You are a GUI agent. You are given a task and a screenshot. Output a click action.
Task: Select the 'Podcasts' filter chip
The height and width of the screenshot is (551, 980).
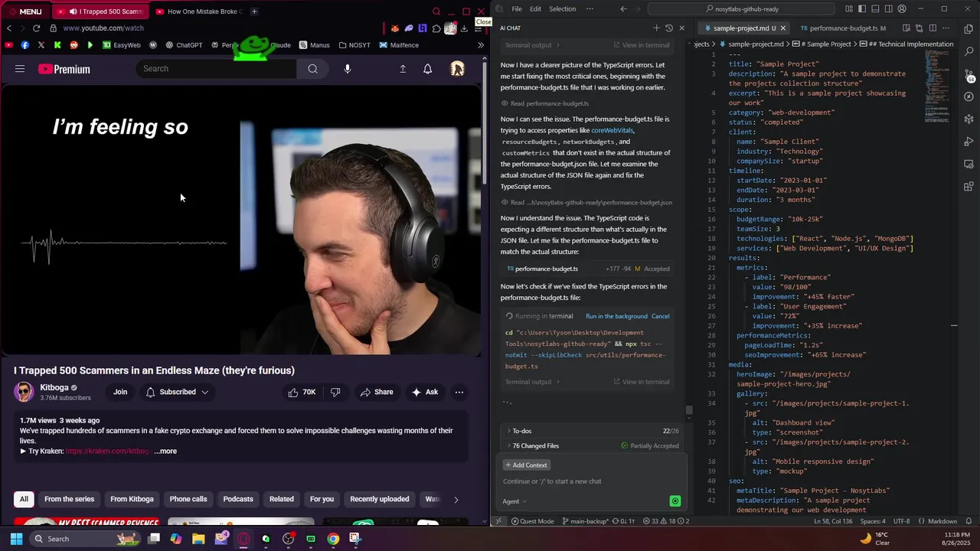(238, 499)
